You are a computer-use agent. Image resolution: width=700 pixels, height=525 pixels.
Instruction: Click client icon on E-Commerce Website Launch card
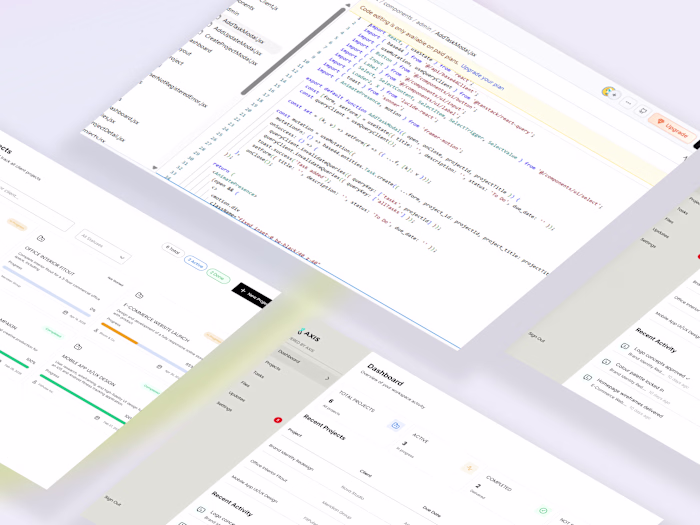tap(96, 330)
